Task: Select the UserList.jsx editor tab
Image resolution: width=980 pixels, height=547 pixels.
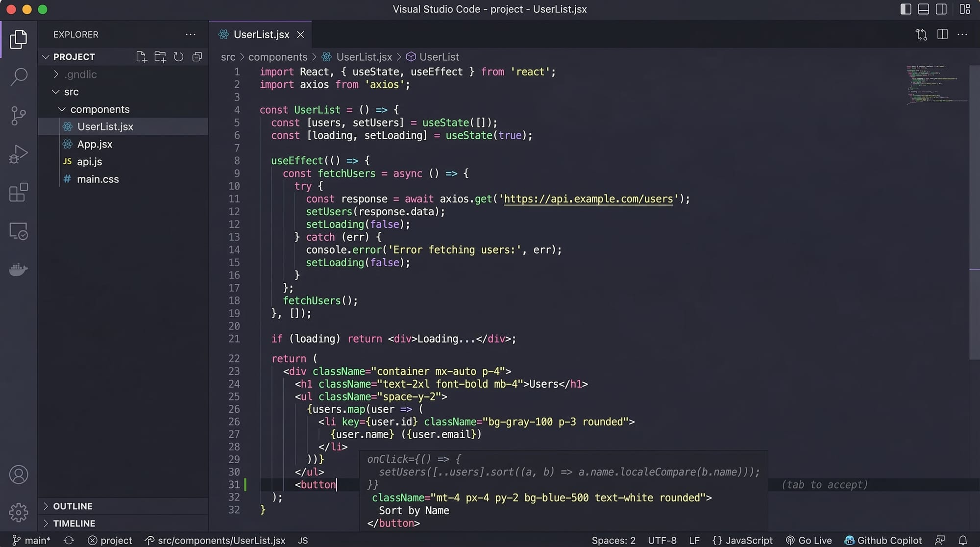Action: click(x=261, y=34)
